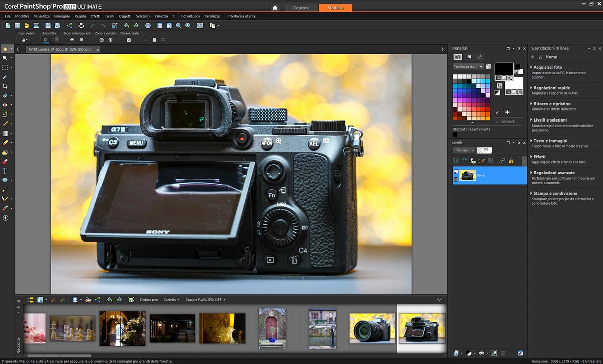
Task: Toggle the layer lock icon
Action: pyautogui.click(x=511, y=161)
